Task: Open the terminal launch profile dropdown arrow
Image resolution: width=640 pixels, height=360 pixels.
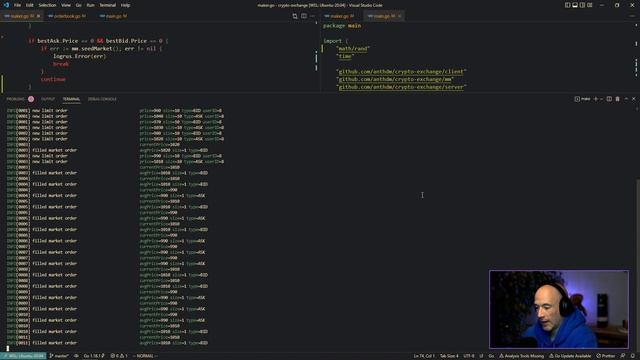Action: (601, 99)
